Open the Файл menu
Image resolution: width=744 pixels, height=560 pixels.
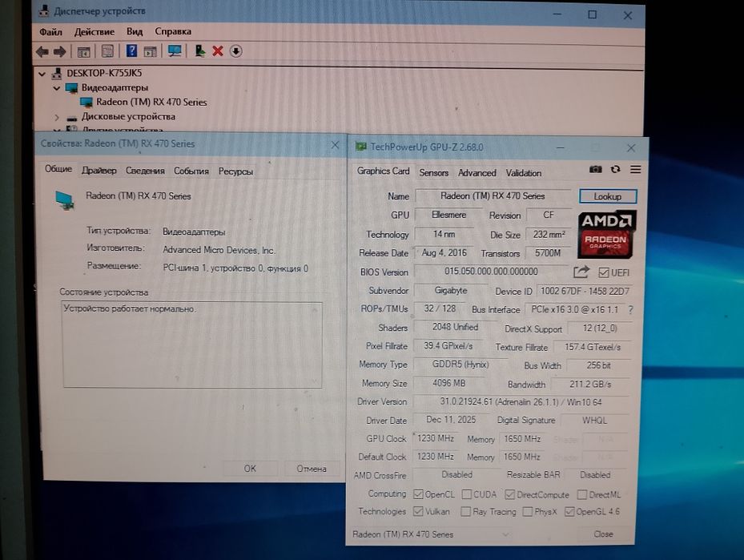50,32
